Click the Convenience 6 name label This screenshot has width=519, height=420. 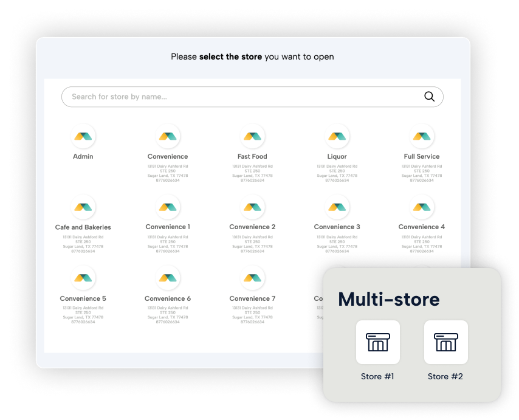tap(168, 298)
